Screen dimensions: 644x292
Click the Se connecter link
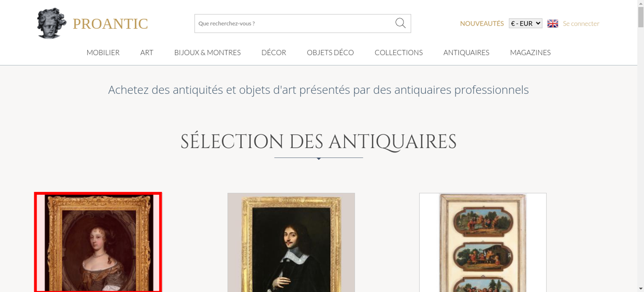click(x=581, y=23)
